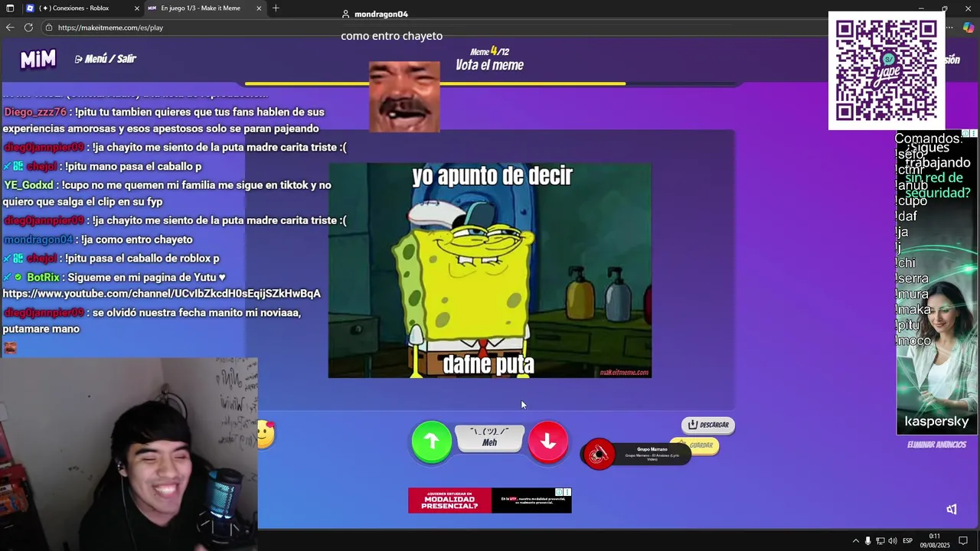View site info lock icon
Viewport: 980px width, 551px height.
49,28
